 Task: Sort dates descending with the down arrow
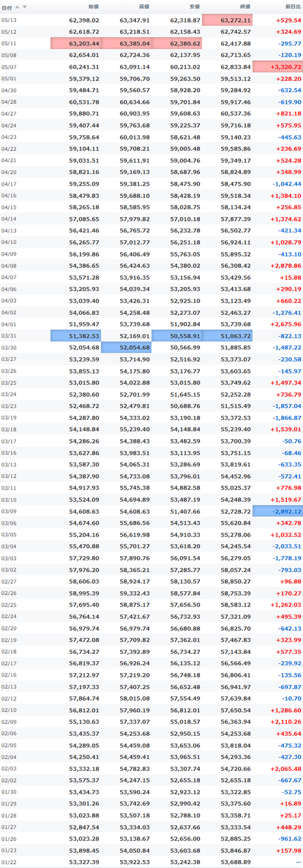point(24,7)
